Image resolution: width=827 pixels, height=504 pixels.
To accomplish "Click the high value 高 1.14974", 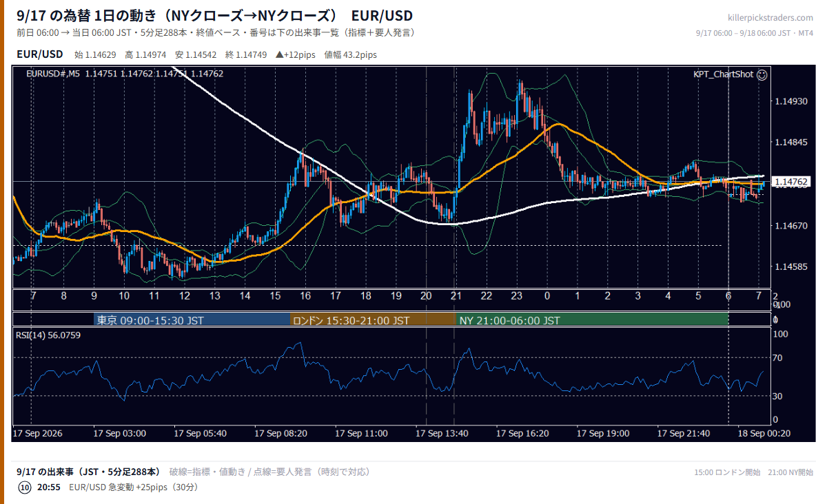I will pos(145,54).
